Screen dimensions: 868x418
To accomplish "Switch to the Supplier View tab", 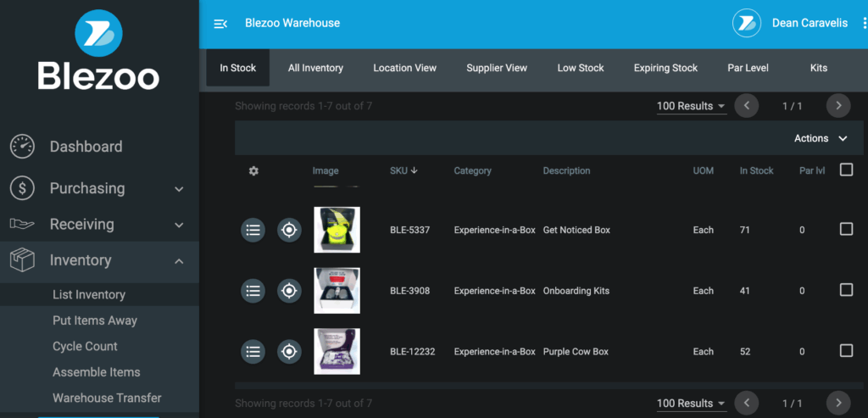I will (x=497, y=68).
